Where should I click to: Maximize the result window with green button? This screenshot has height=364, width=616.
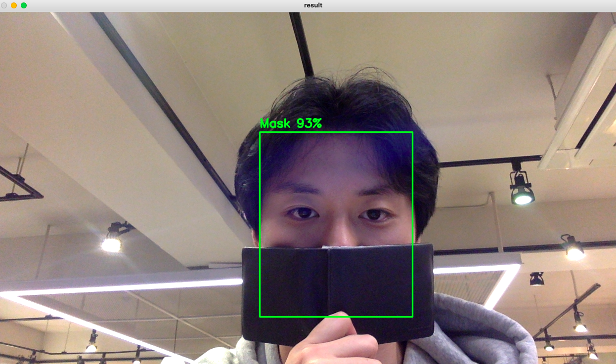(x=24, y=5)
